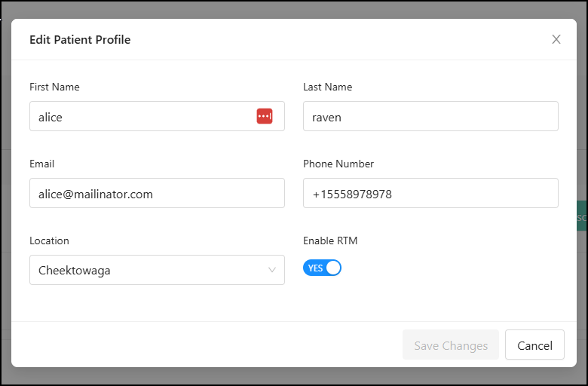
Task: Click the white knob of the RTM switch
Action: [x=332, y=268]
